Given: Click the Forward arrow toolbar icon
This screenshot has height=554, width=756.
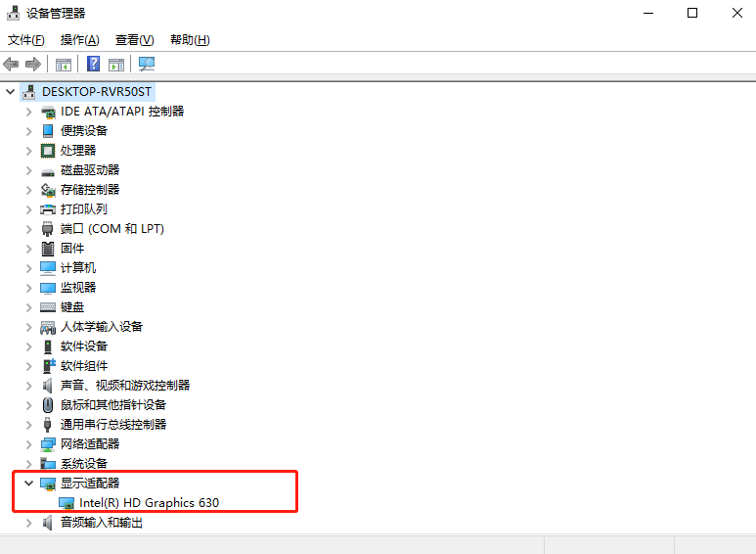Looking at the screenshot, I should (x=33, y=64).
